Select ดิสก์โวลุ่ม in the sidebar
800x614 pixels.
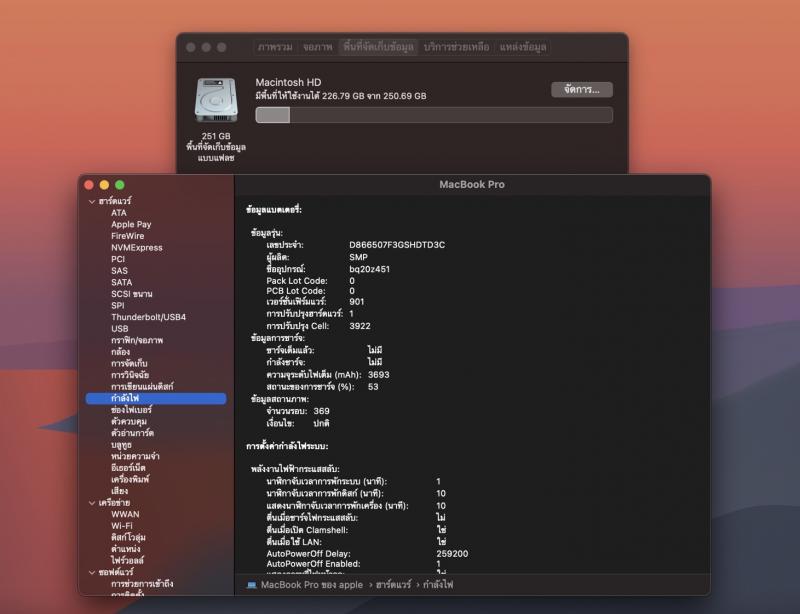pyautogui.click(x=128, y=537)
